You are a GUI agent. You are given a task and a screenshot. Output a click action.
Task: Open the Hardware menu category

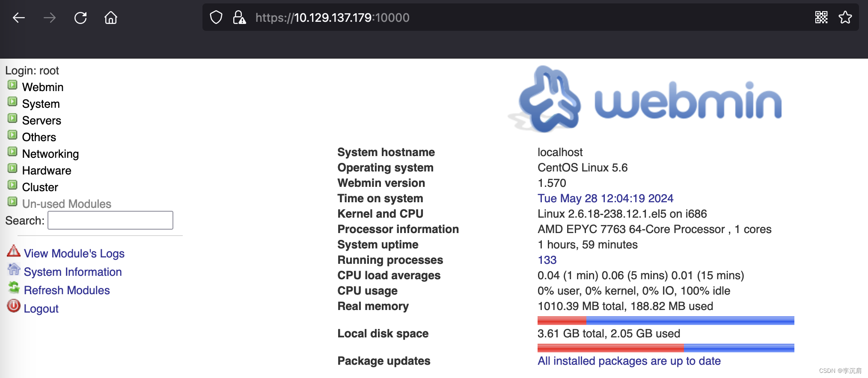coord(47,171)
